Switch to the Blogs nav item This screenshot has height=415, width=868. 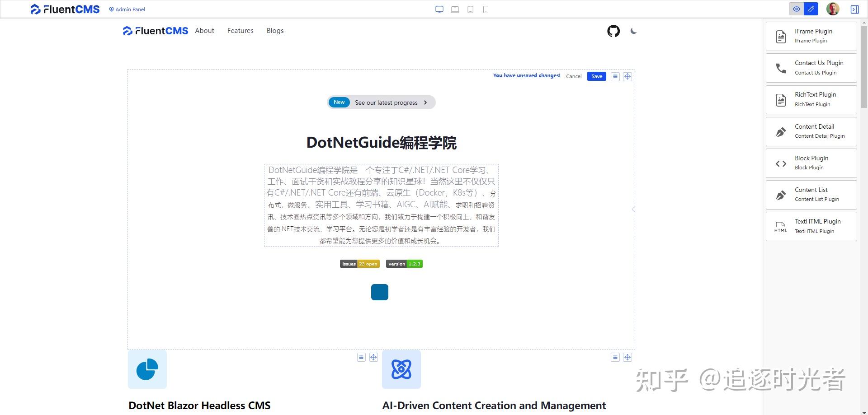click(275, 30)
